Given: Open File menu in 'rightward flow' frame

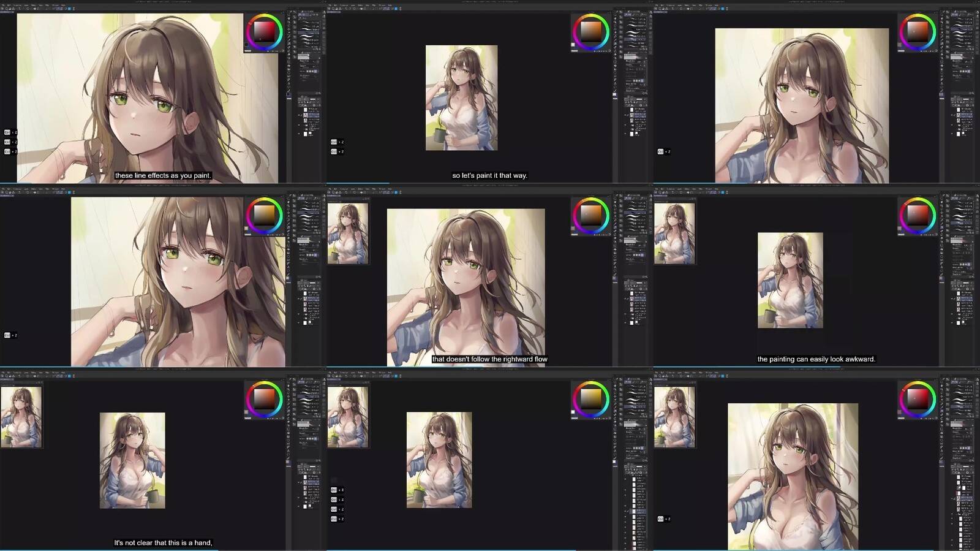Looking at the screenshot, I should click(329, 189).
